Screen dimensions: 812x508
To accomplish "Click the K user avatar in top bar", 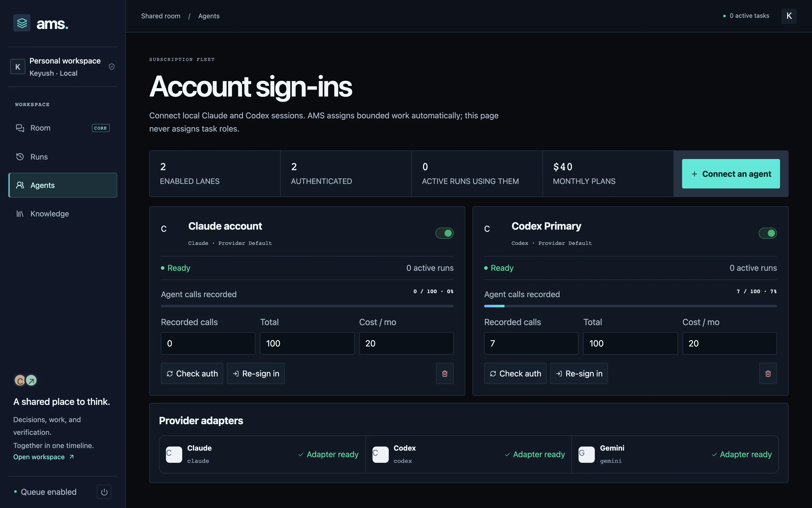I will pyautogui.click(x=789, y=16).
